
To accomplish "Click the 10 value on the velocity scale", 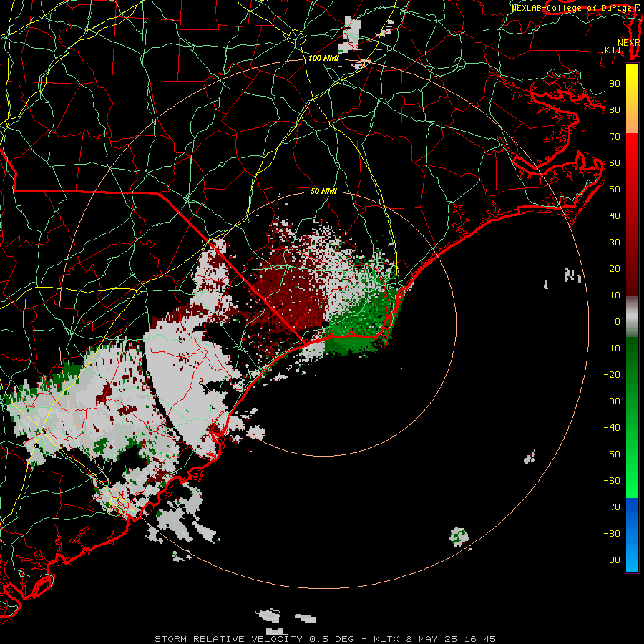I will coord(615,296).
